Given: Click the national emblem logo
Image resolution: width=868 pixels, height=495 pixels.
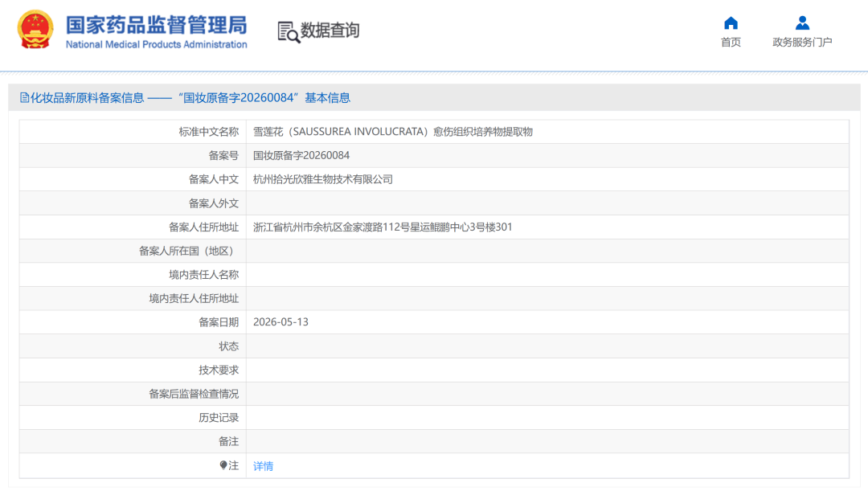Looking at the screenshot, I should coord(35,30).
